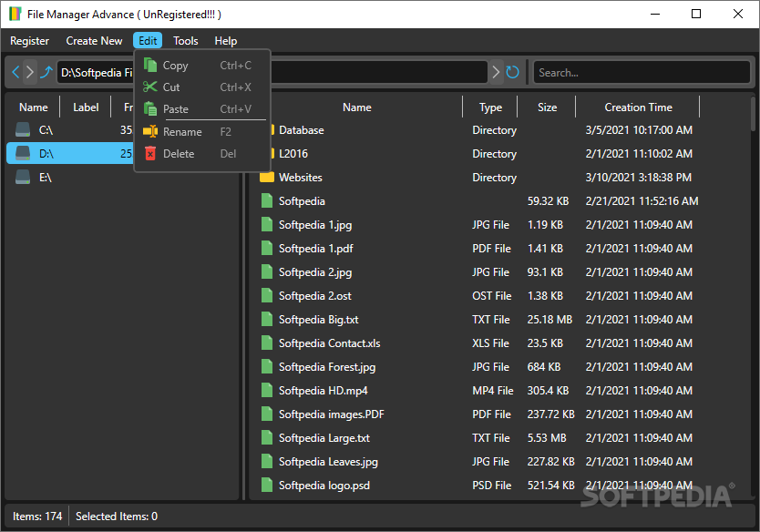Go forward with the right arrow
This screenshot has width=760, height=532.
pos(30,72)
